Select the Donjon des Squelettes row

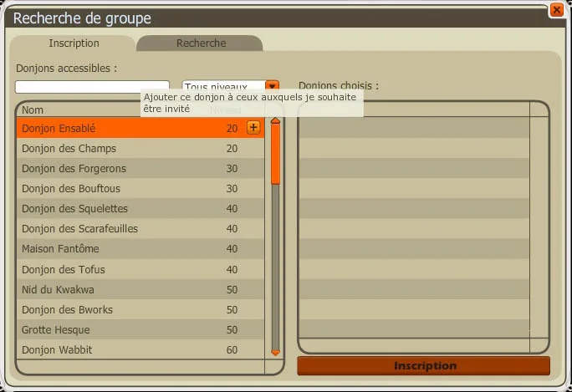pos(140,208)
